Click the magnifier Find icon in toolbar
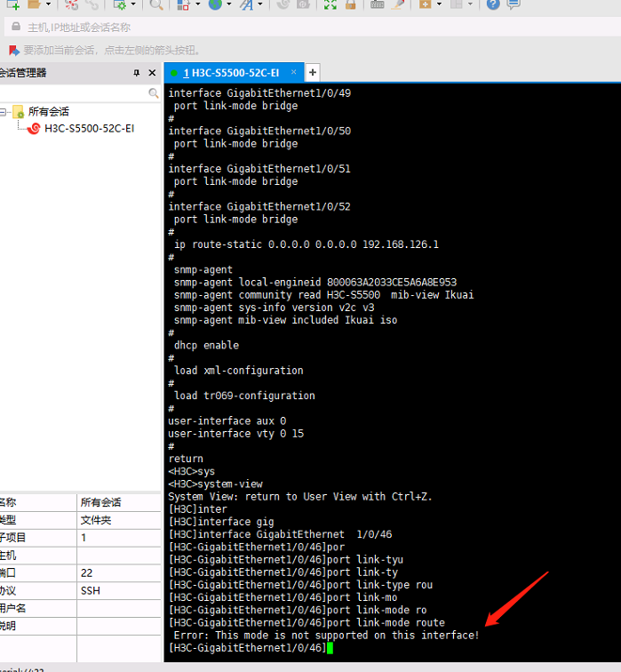 click(156, 4)
